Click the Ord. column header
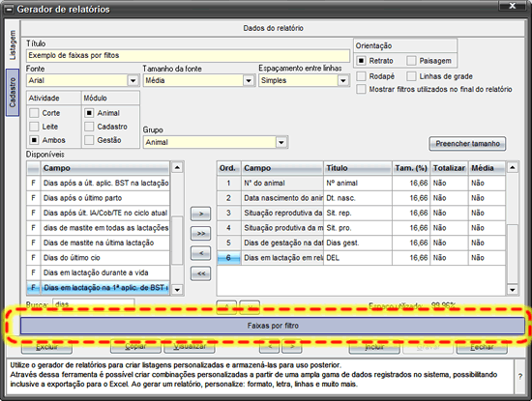This screenshot has width=532, height=401. pyautogui.click(x=228, y=168)
